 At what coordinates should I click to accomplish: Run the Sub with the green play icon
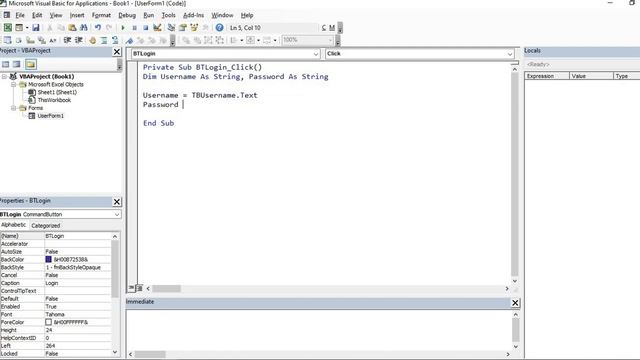123,28
